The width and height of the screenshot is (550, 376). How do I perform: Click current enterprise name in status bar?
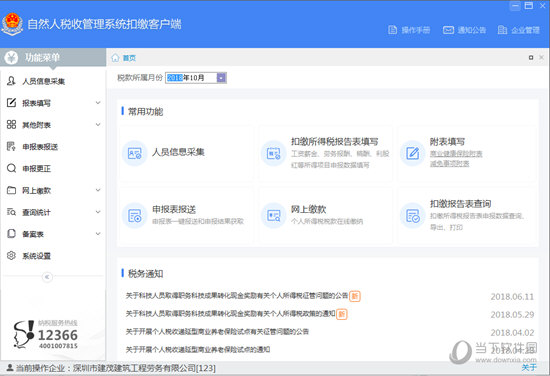pos(145,368)
